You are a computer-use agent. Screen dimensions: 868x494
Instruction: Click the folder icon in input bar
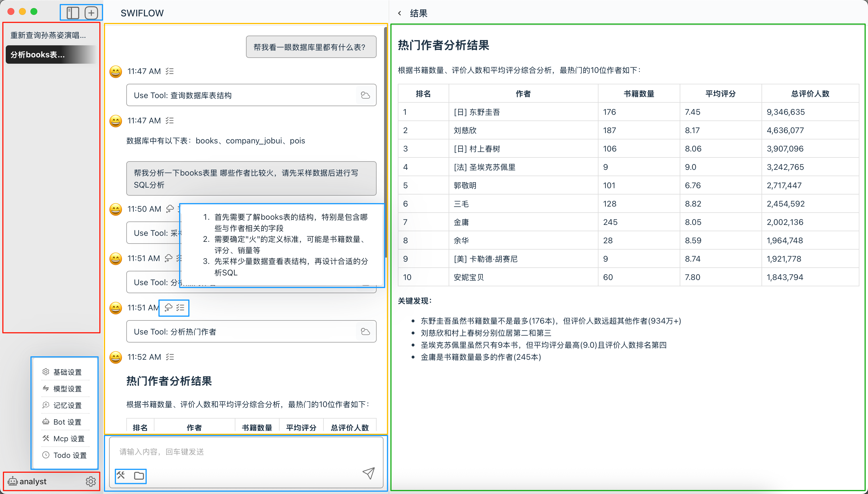pyautogui.click(x=139, y=476)
